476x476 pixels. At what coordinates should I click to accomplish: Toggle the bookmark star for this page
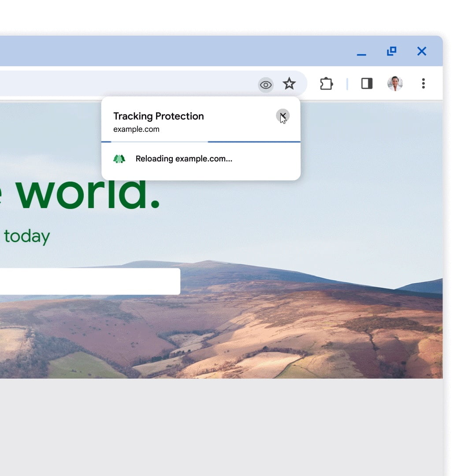point(290,83)
